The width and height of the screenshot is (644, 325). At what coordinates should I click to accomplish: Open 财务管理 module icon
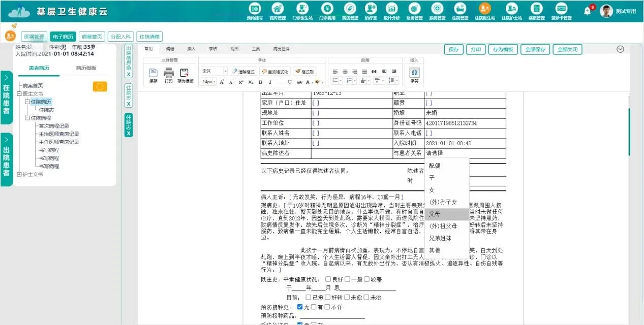[x=414, y=11]
